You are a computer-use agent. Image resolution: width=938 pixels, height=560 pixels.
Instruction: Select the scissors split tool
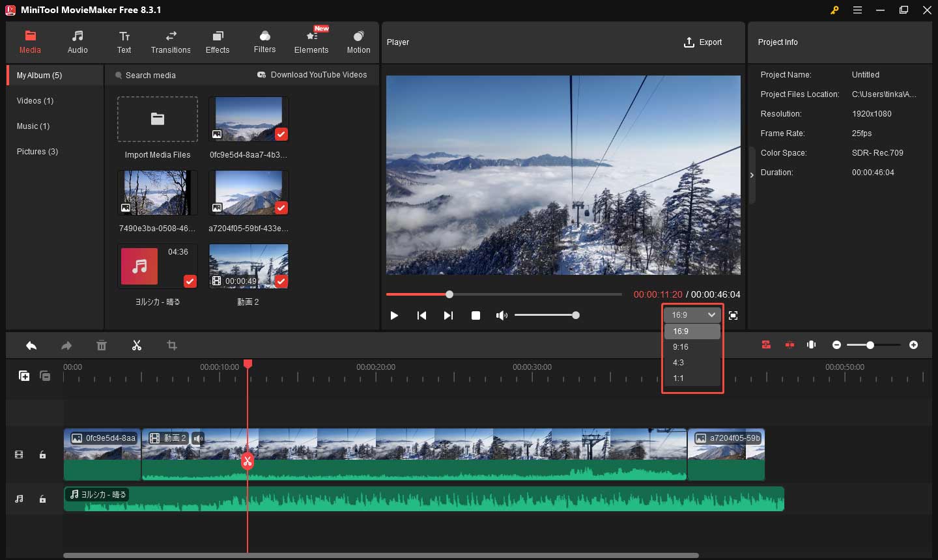coord(137,345)
